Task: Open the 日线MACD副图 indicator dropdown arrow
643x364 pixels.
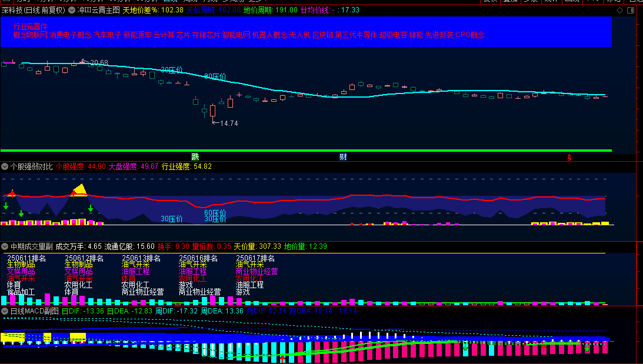Action: point(5,311)
